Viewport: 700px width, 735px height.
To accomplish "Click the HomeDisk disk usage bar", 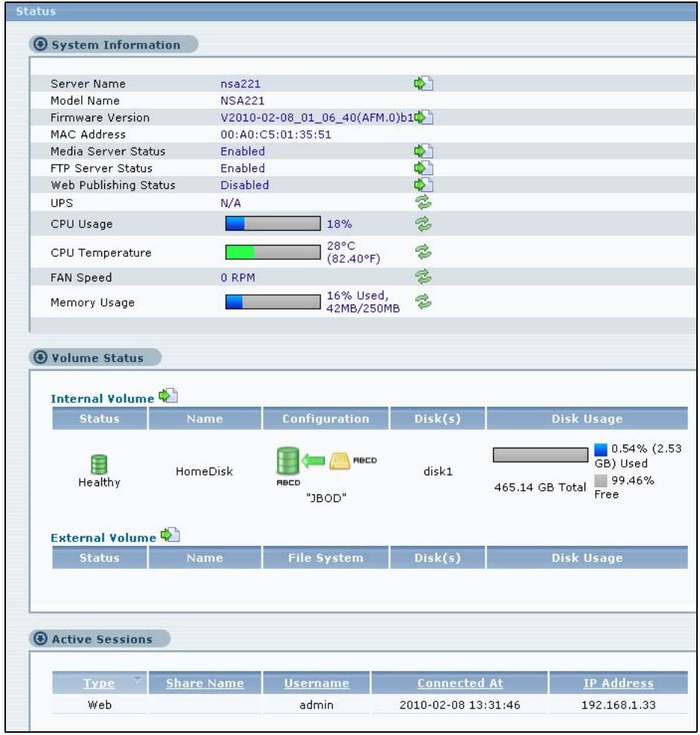I will tap(540, 455).
